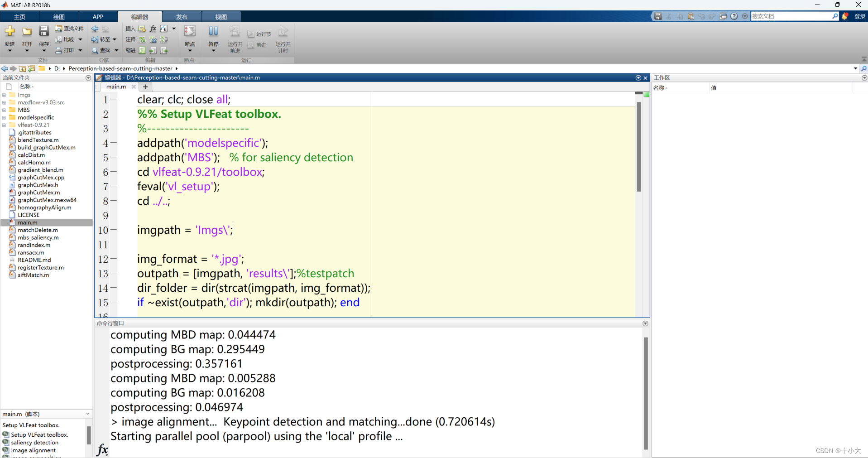Navigate back with the blue left arrow
Viewport: 868px width, 458px height.
pos(95,29)
